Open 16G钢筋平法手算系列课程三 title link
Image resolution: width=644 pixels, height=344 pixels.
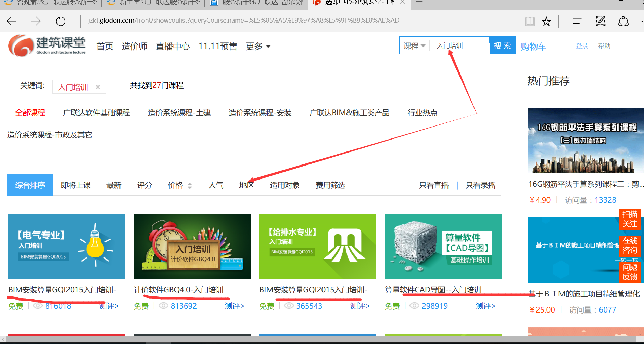pos(586,184)
